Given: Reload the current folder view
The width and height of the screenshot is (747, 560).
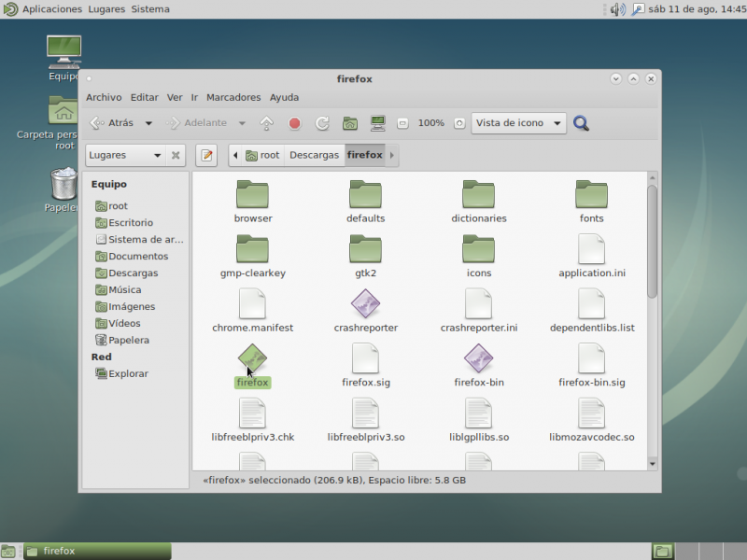Looking at the screenshot, I should 322,123.
